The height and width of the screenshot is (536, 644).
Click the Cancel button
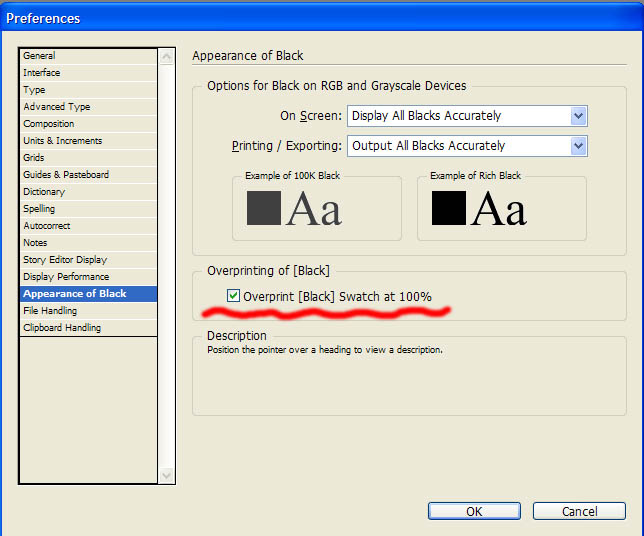[x=580, y=511]
